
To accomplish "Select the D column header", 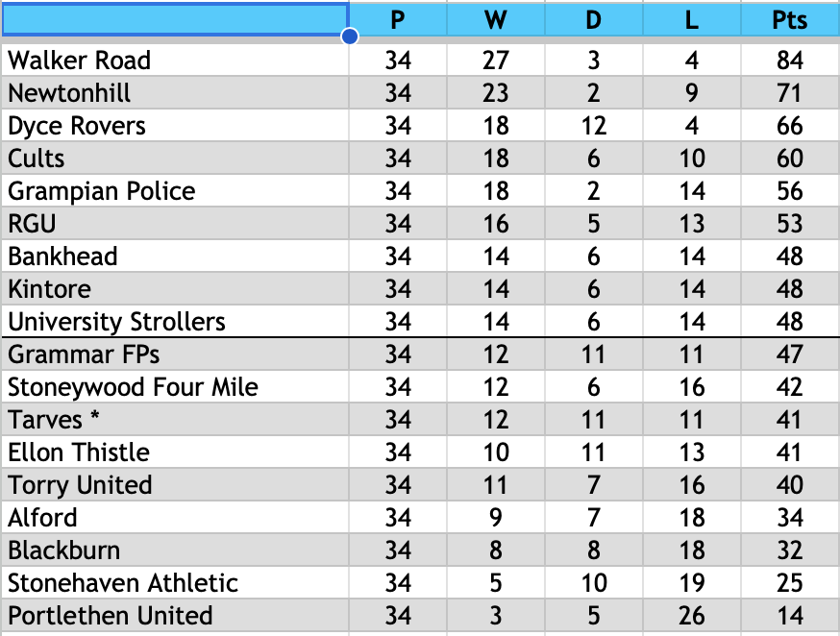I will (594, 20).
